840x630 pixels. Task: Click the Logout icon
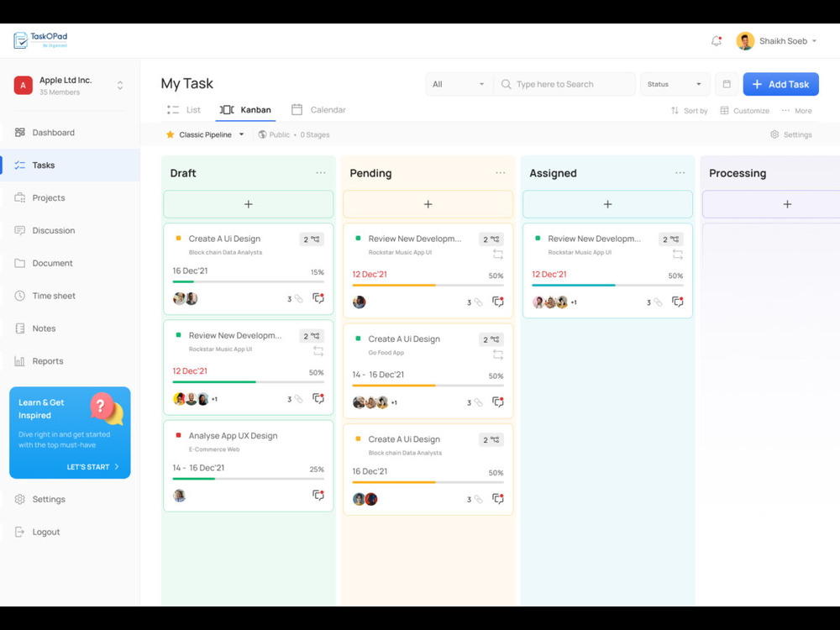20,532
